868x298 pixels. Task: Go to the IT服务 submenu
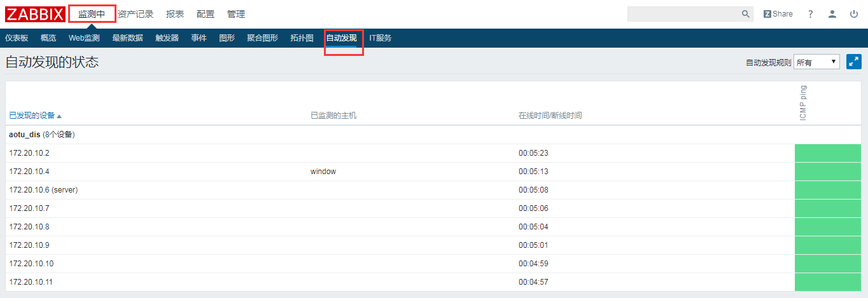point(380,38)
